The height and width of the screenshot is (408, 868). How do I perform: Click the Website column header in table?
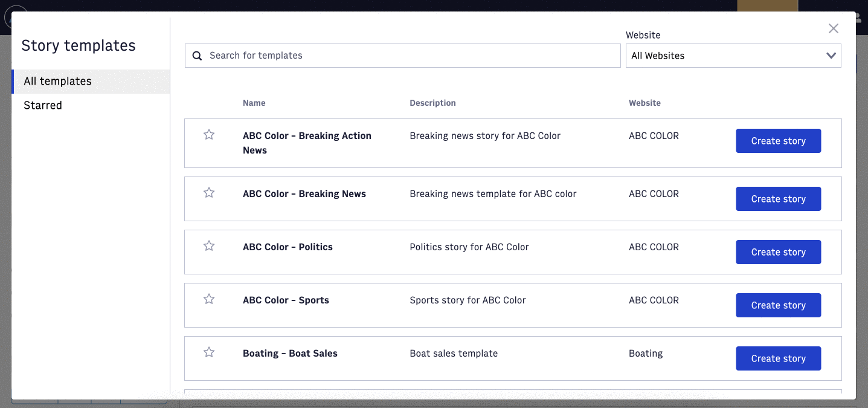click(645, 103)
